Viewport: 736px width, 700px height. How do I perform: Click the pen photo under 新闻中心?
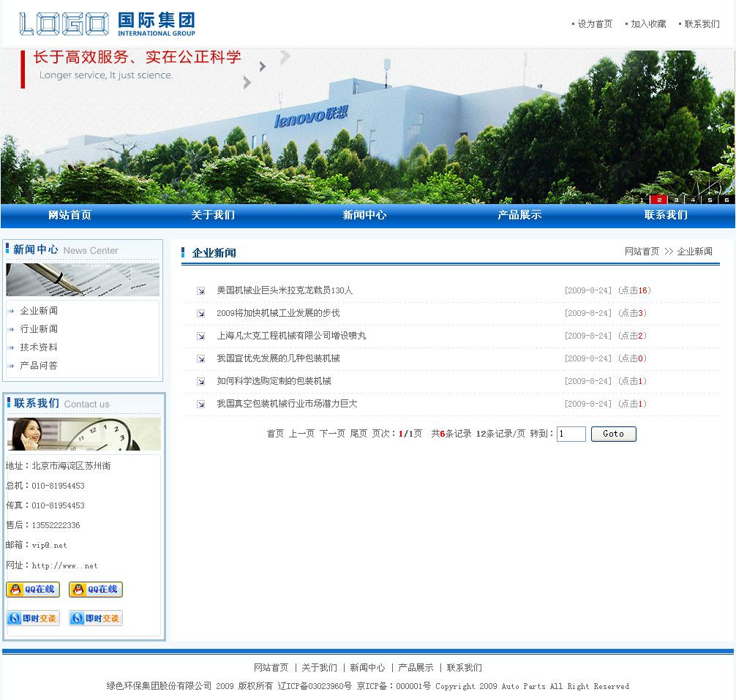(83, 279)
